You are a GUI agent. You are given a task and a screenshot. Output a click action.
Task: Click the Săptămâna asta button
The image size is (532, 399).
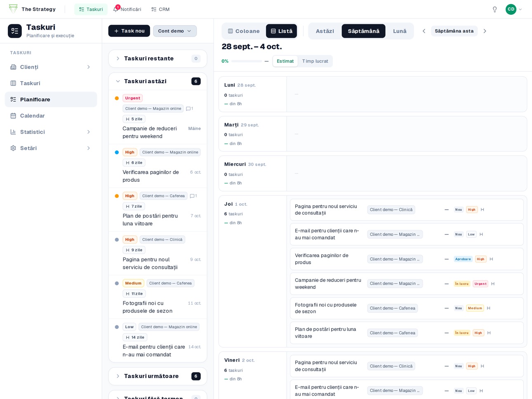click(x=454, y=31)
